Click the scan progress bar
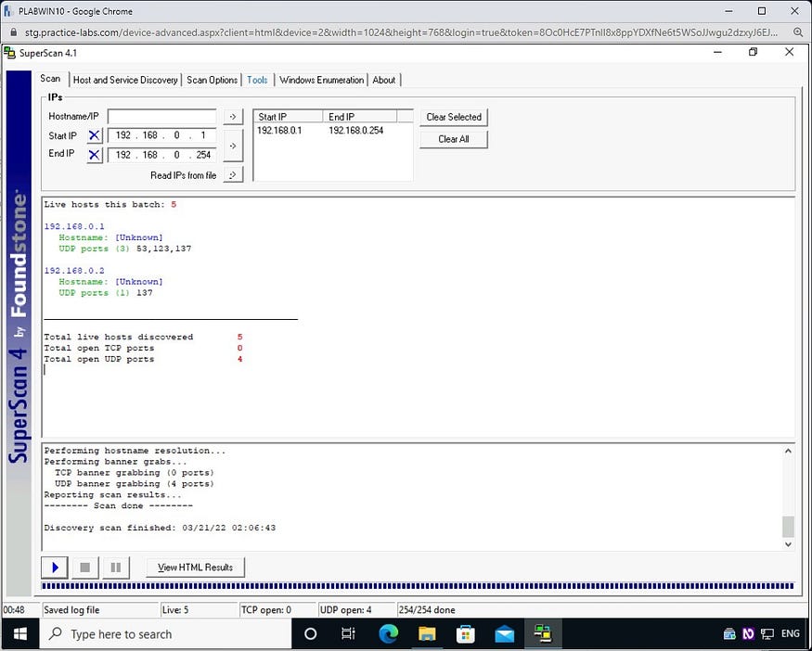The image size is (812, 651). point(418,586)
